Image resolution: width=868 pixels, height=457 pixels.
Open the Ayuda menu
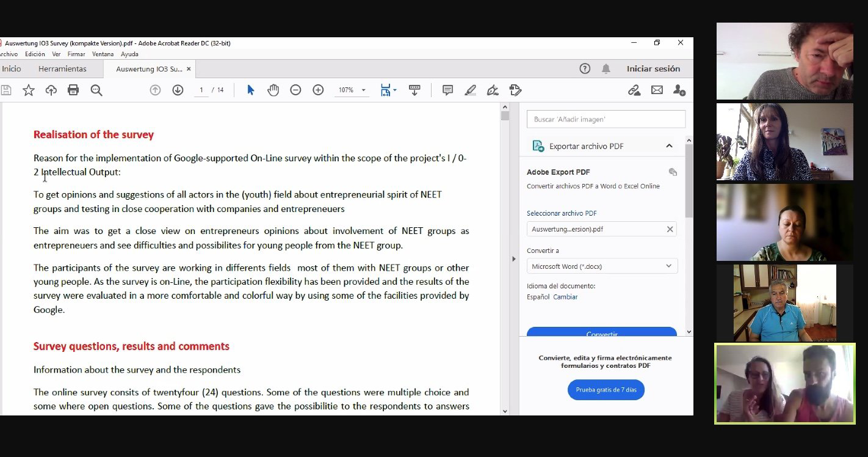click(129, 54)
